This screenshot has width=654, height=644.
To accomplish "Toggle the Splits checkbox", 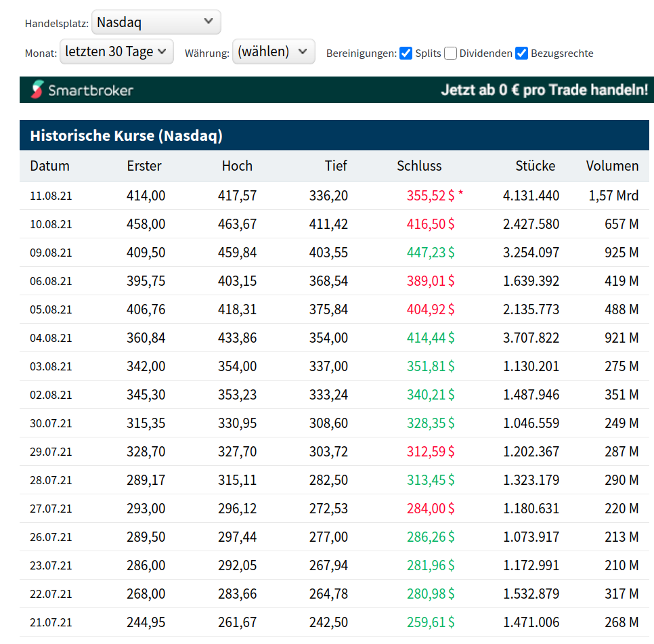I will [406, 53].
